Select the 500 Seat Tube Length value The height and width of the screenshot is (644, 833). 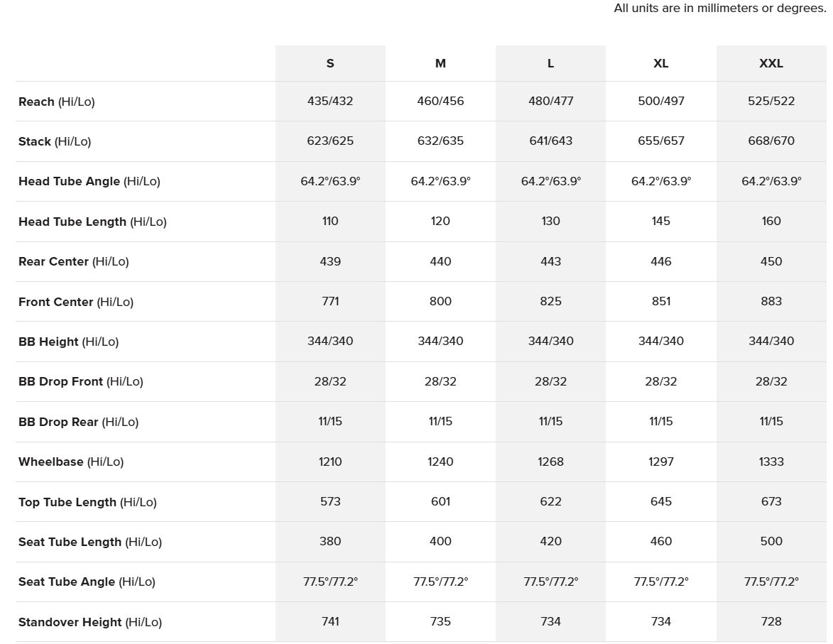[771, 541]
